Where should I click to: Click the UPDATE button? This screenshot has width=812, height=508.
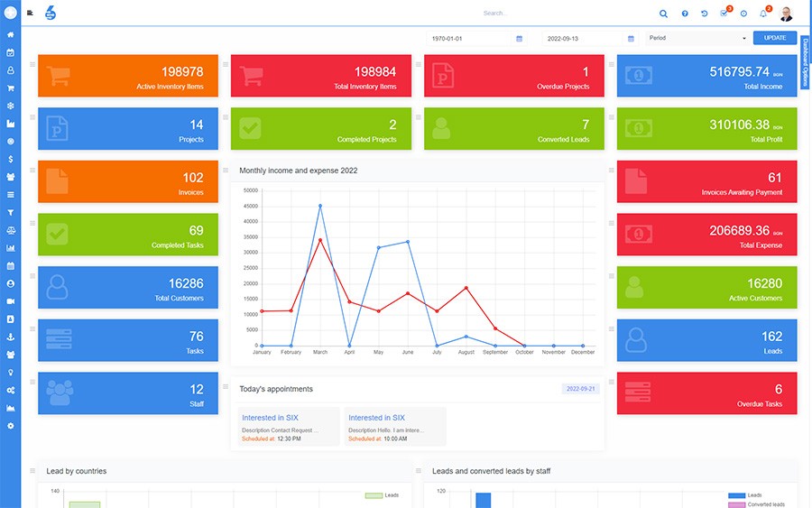point(775,38)
